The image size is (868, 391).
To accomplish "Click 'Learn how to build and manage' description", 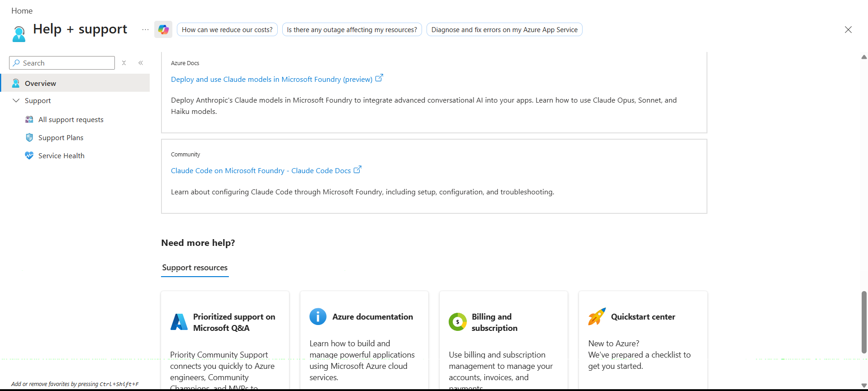I will coord(362,360).
